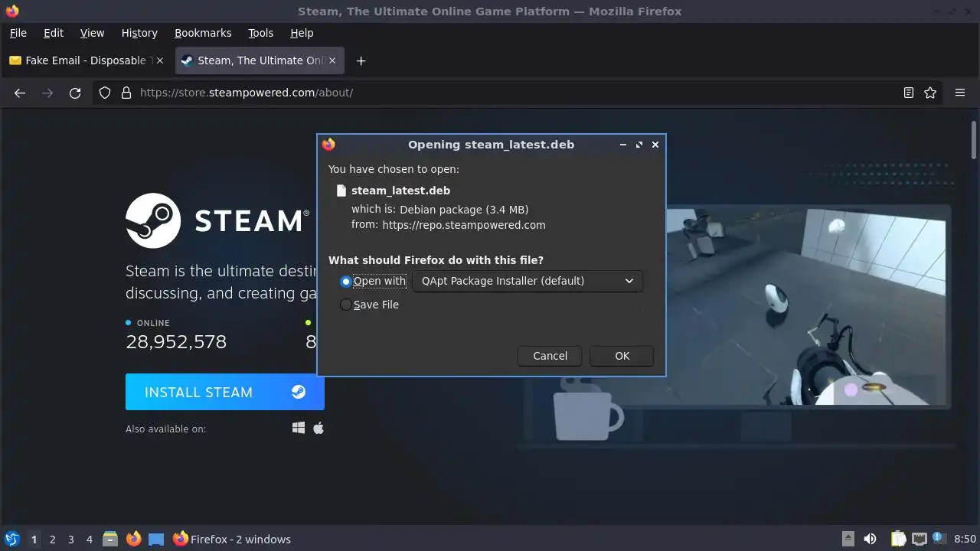Click the site security padlock icon
Image resolution: width=980 pixels, height=551 pixels.
(126, 93)
